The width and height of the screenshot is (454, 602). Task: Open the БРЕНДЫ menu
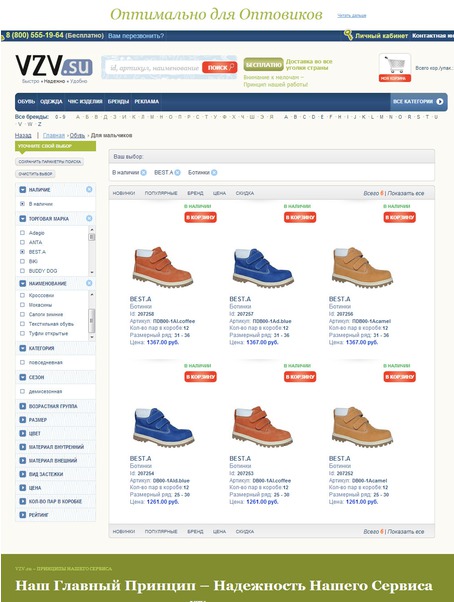click(118, 102)
